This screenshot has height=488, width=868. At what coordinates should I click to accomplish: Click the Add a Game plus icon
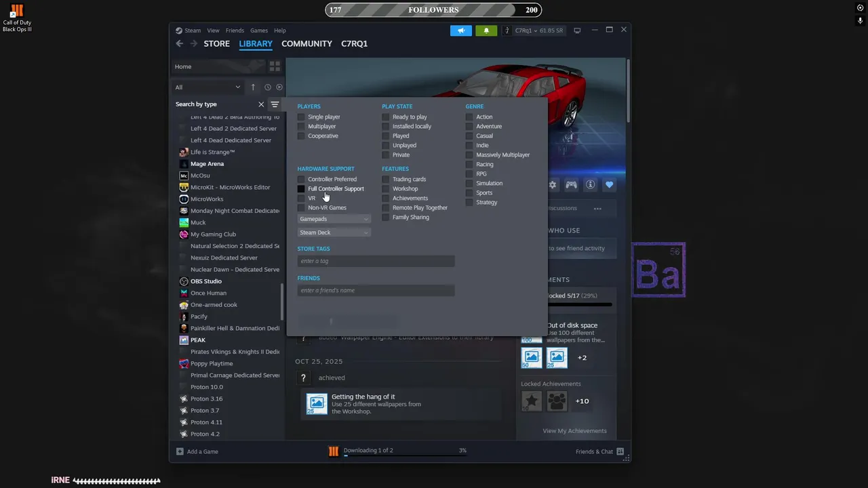(180, 451)
